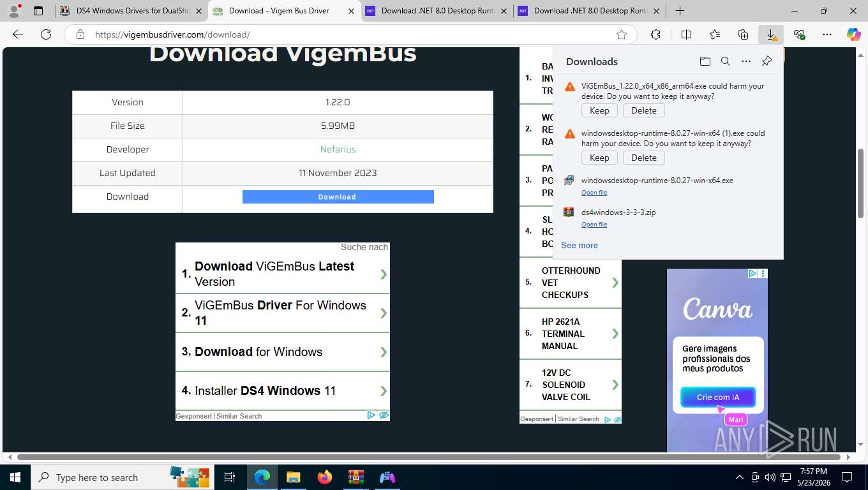Click the browser Back arrow
868x490 pixels.
pyautogui.click(x=18, y=34)
